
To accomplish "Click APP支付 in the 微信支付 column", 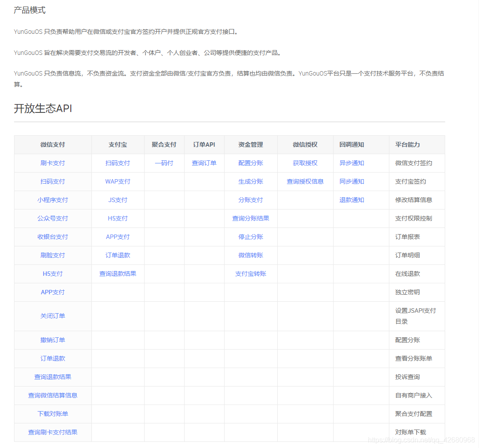I will (53, 292).
